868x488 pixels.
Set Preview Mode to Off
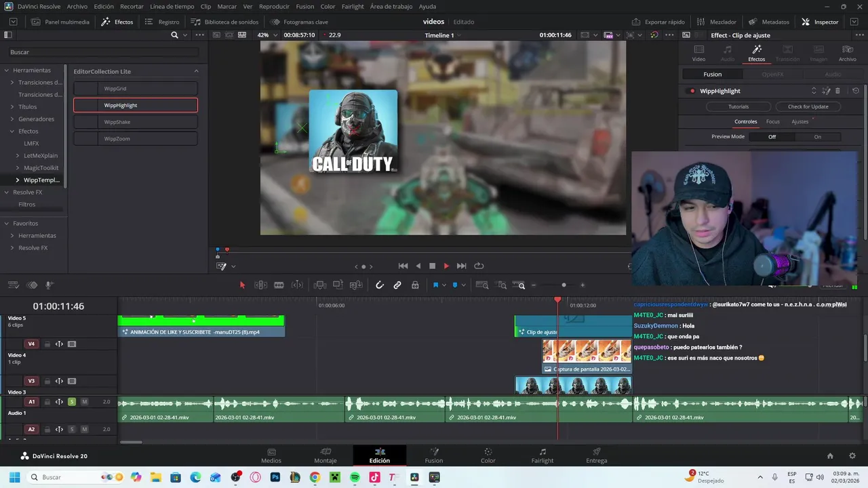point(772,137)
